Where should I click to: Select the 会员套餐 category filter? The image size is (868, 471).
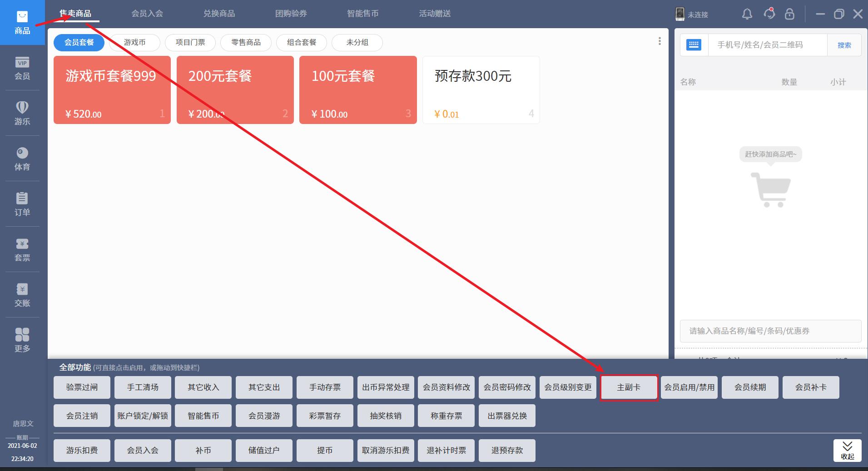(x=79, y=43)
